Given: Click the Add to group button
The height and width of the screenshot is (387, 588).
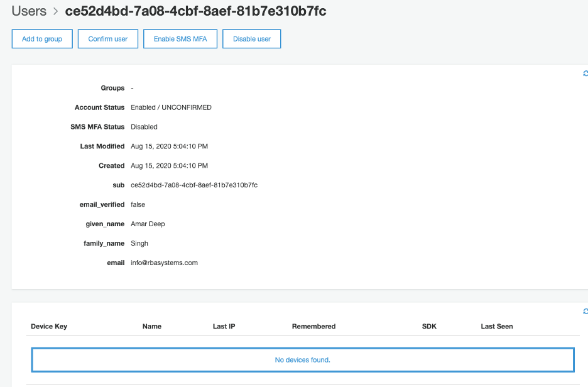Looking at the screenshot, I should pyautogui.click(x=41, y=38).
